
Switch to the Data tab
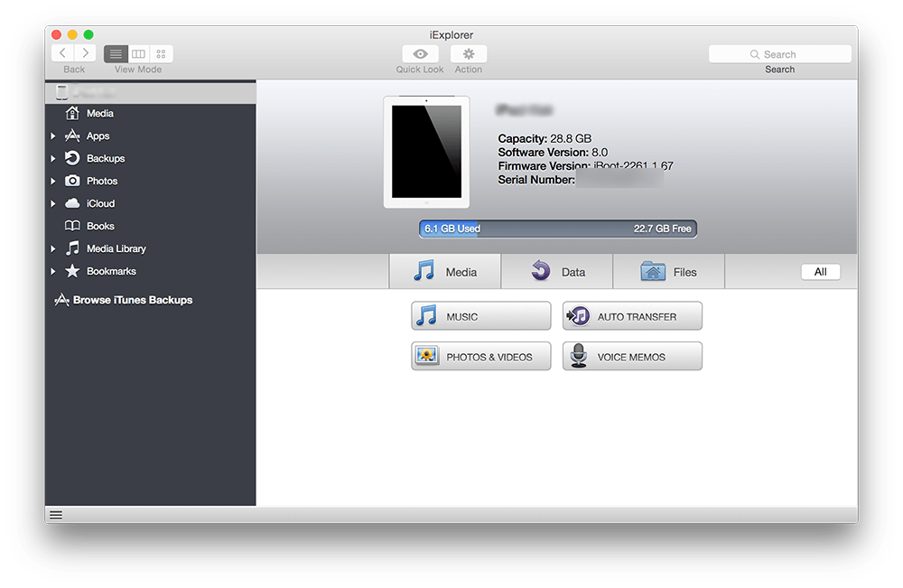pyautogui.click(x=557, y=271)
